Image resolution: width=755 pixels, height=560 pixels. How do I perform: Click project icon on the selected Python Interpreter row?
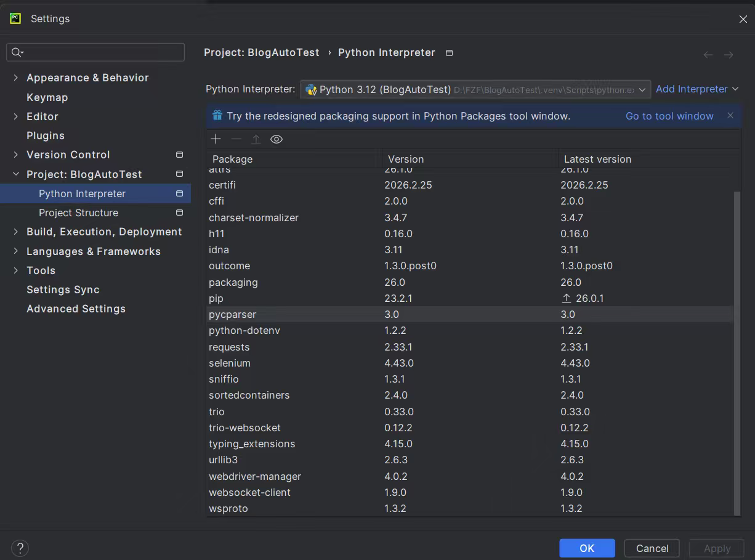click(179, 193)
